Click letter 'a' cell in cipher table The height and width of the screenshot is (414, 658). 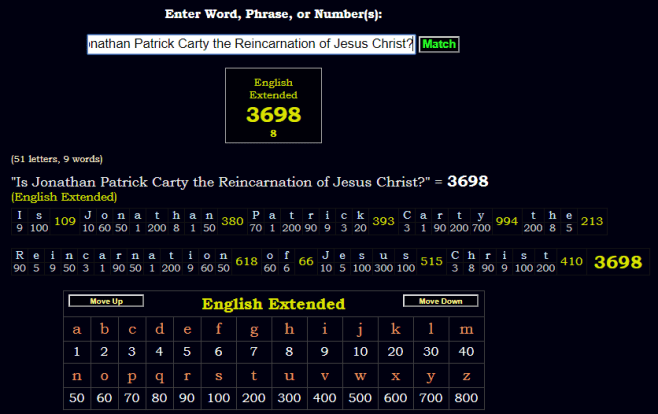click(x=78, y=329)
